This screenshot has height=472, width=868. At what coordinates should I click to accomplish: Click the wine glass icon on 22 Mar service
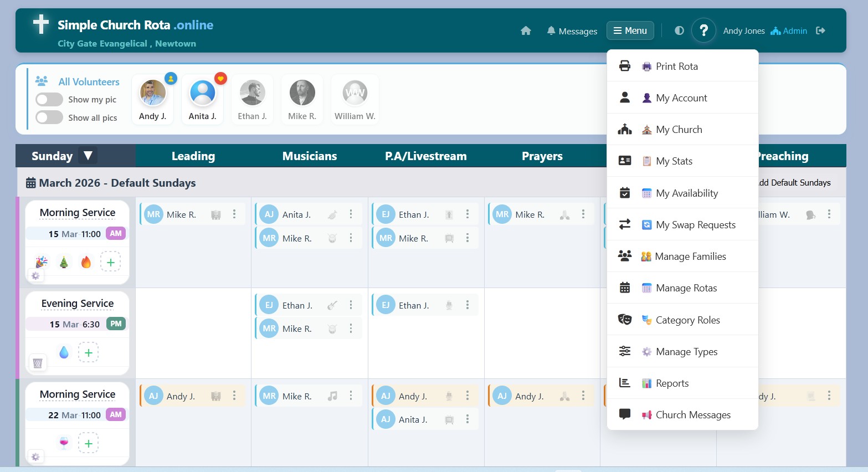click(x=64, y=443)
